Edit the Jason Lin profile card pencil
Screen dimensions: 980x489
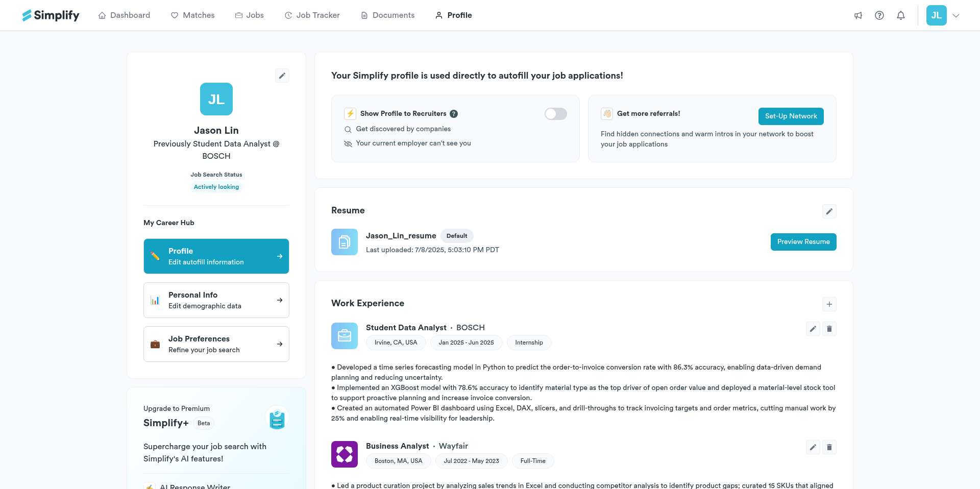(x=282, y=76)
